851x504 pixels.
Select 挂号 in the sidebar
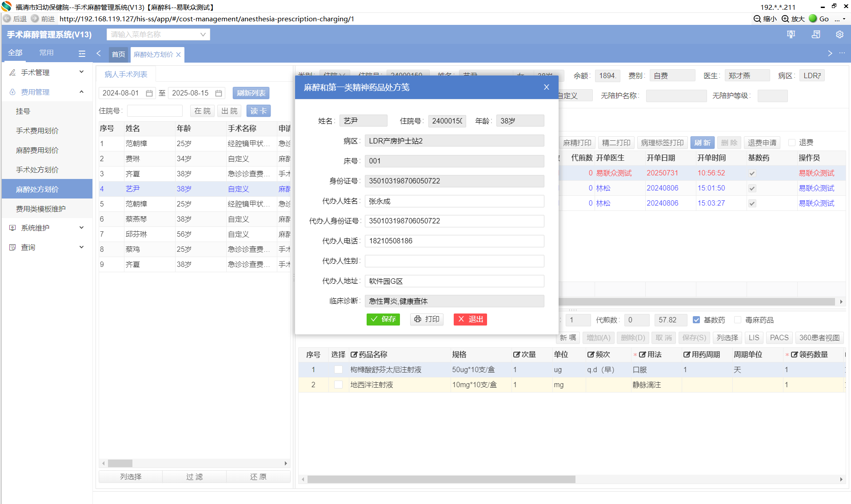tap(47, 111)
